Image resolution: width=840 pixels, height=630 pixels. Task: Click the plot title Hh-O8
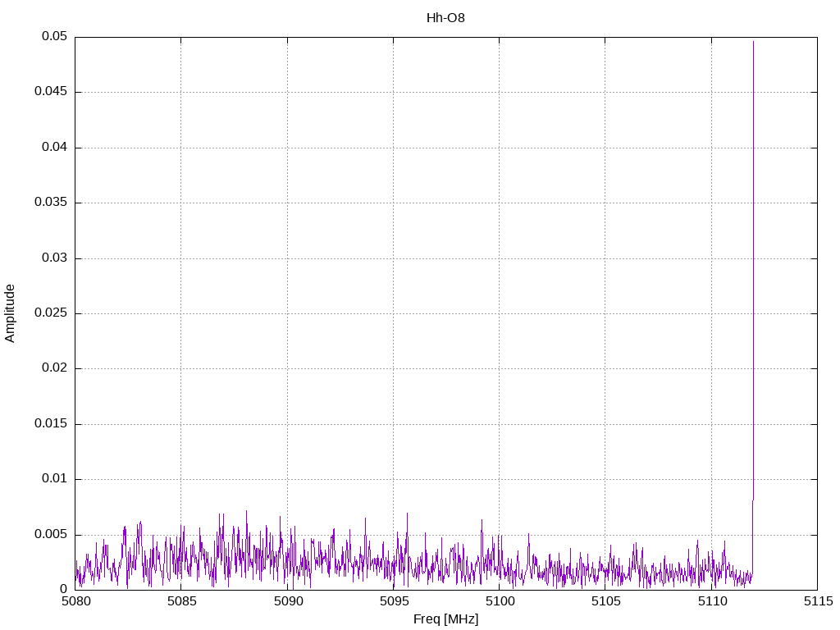click(x=445, y=17)
